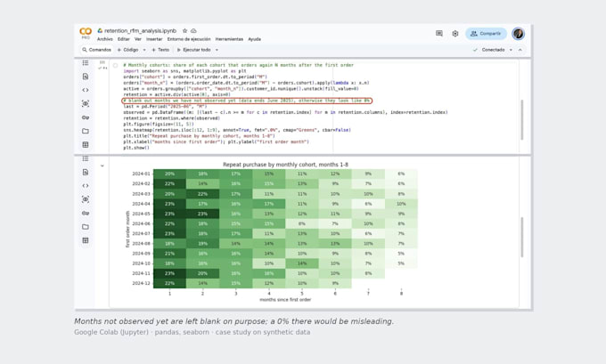This screenshot has width=606, height=364.
Task: Click the footer text 'Google Colab (Jupyter) · pandas, seaborn'
Action: coord(142,332)
